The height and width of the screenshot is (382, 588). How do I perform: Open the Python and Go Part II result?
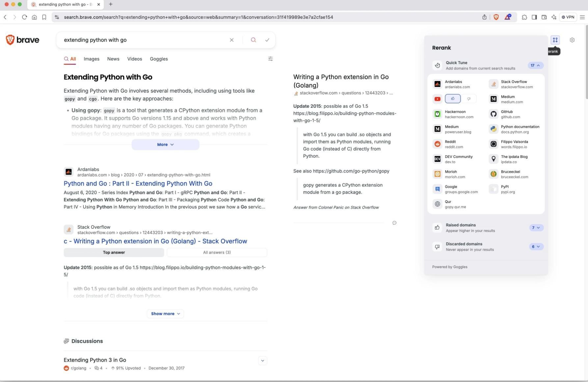138,184
